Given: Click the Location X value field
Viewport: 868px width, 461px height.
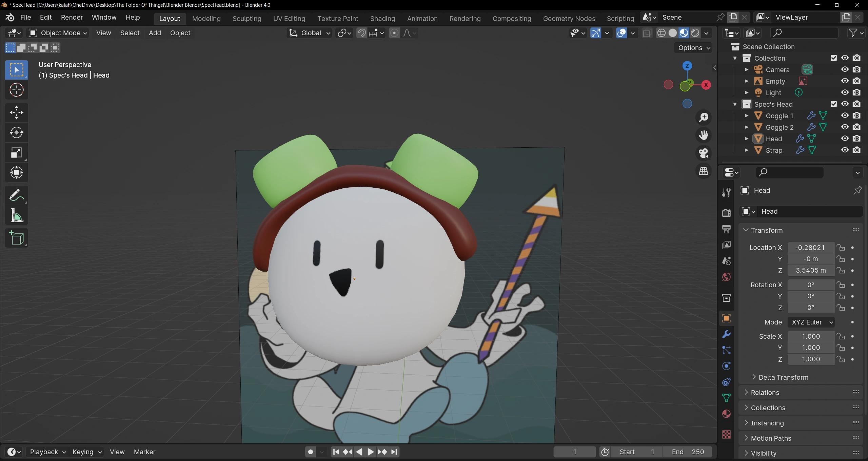Looking at the screenshot, I should coord(810,248).
